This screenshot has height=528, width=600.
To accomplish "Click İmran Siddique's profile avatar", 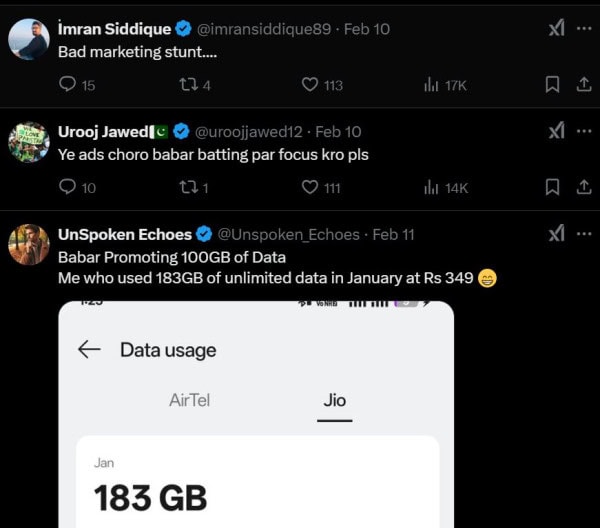I will click(29, 40).
